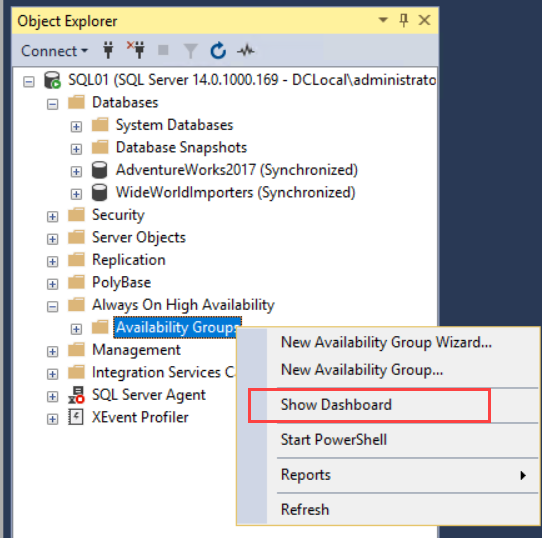The width and height of the screenshot is (542, 538).
Task: Select XEvent Profiler label
Action: coord(140,417)
